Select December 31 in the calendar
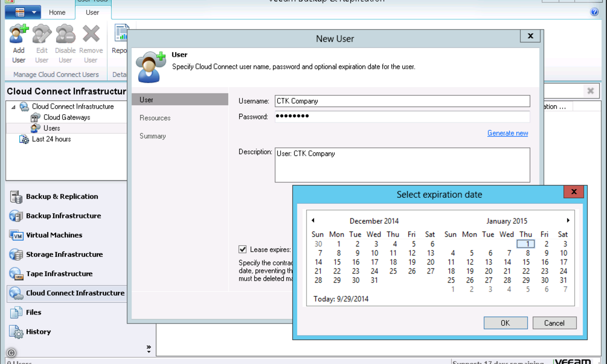607x364 pixels. click(x=374, y=280)
